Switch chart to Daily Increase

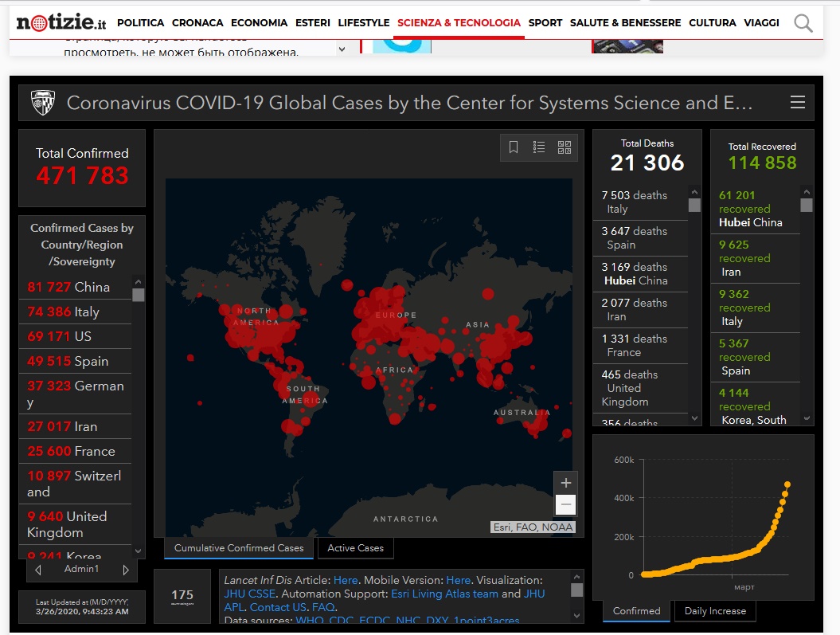[x=715, y=611]
